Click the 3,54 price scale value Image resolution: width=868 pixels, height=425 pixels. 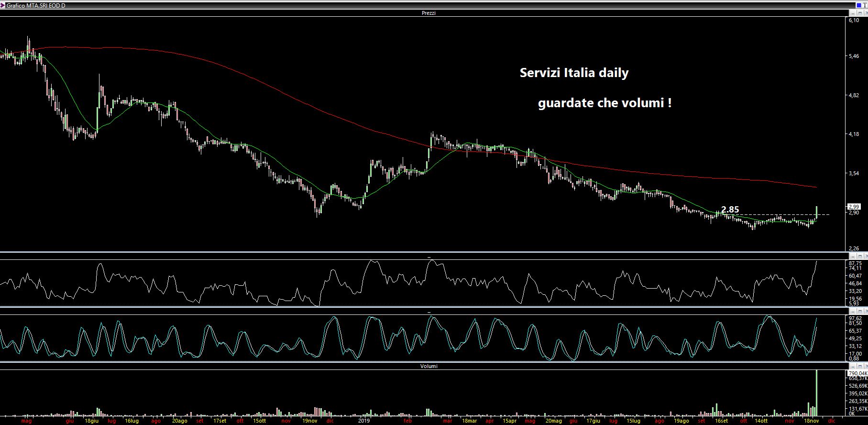pyautogui.click(x=854, y=174)
